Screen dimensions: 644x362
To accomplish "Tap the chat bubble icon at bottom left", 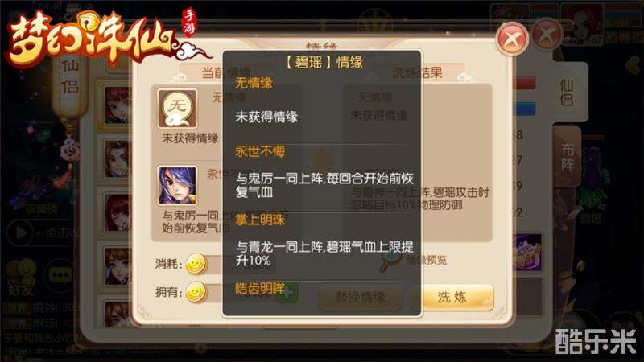I will [x=61, y=274].
